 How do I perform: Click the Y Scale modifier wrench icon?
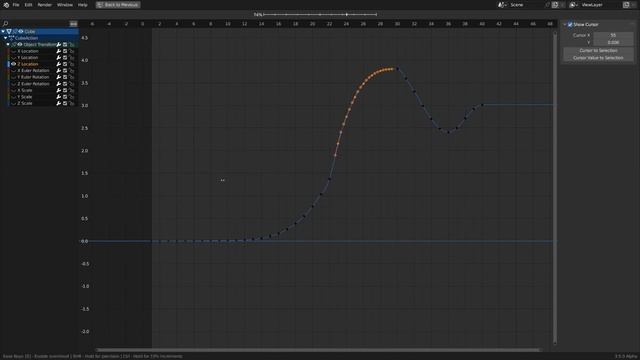(58, 97)
